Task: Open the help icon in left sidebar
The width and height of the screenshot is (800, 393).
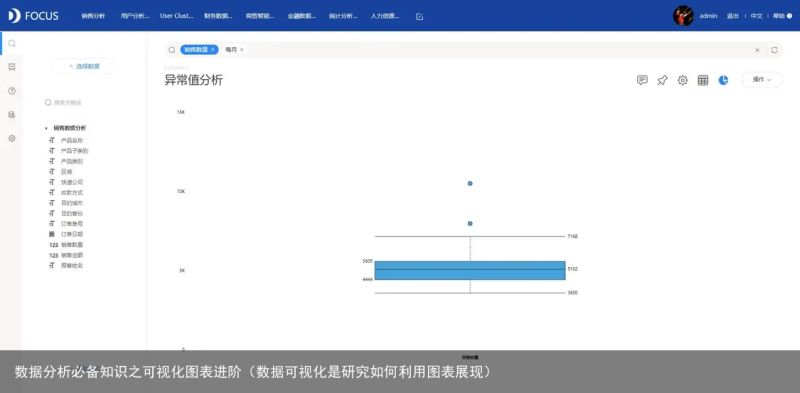Action: (x=12, y=91)
